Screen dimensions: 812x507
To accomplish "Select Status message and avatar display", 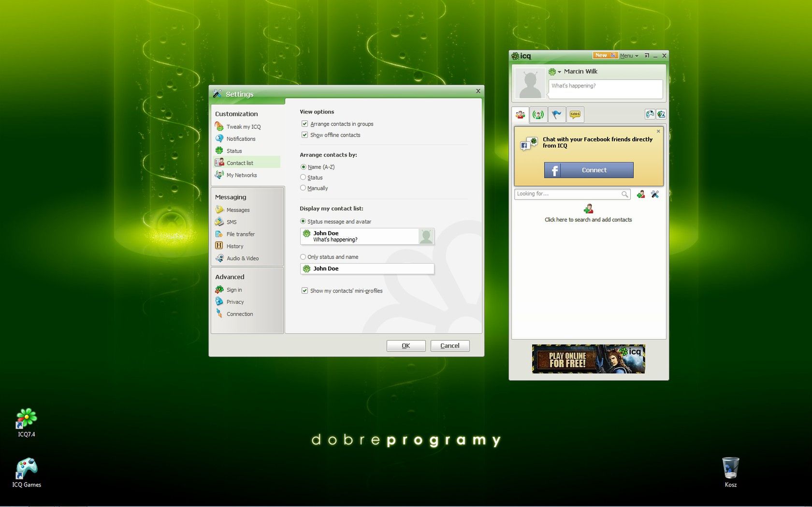I will click(303, 222).
